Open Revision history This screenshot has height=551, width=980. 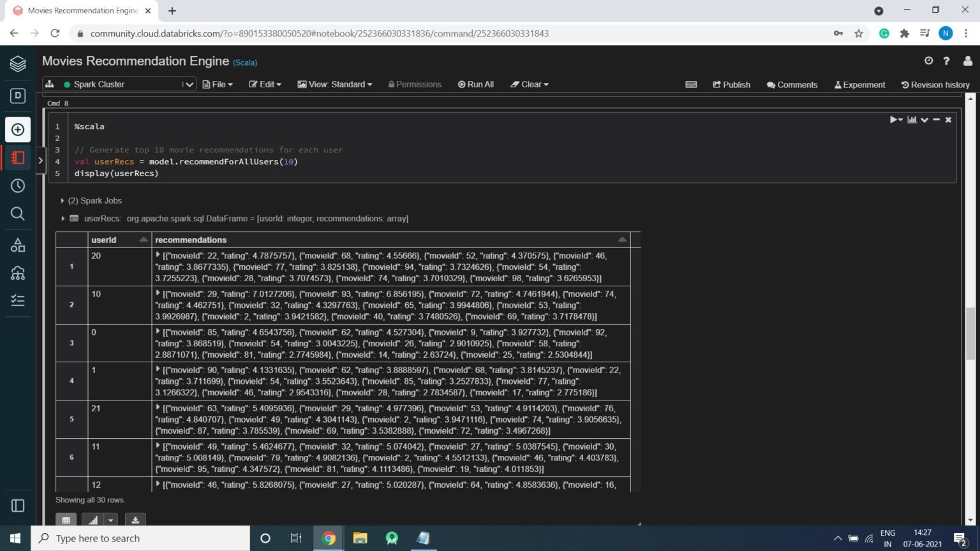(935, 84)
